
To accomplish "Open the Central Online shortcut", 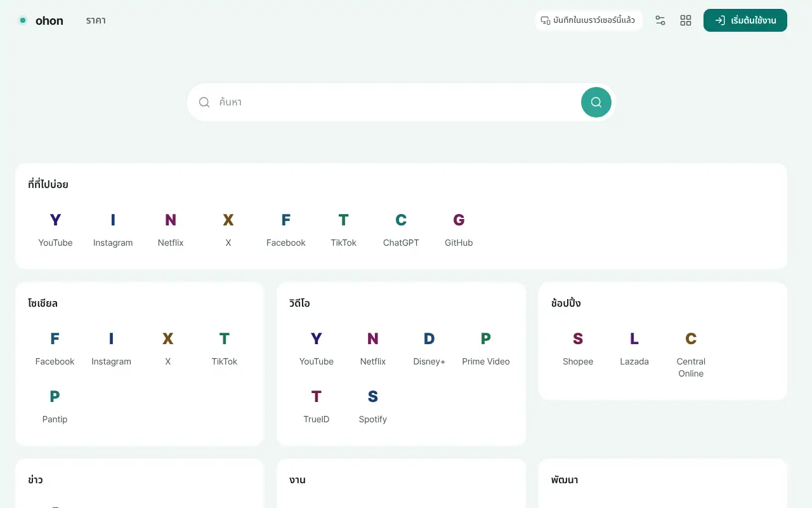I will click(691, 354).
